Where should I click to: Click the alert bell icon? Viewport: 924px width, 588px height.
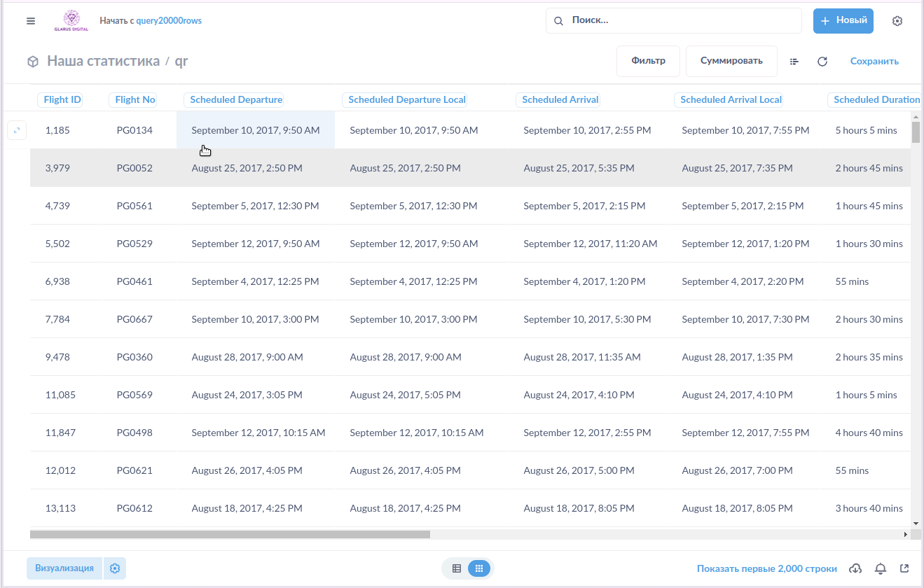(881, 568)
